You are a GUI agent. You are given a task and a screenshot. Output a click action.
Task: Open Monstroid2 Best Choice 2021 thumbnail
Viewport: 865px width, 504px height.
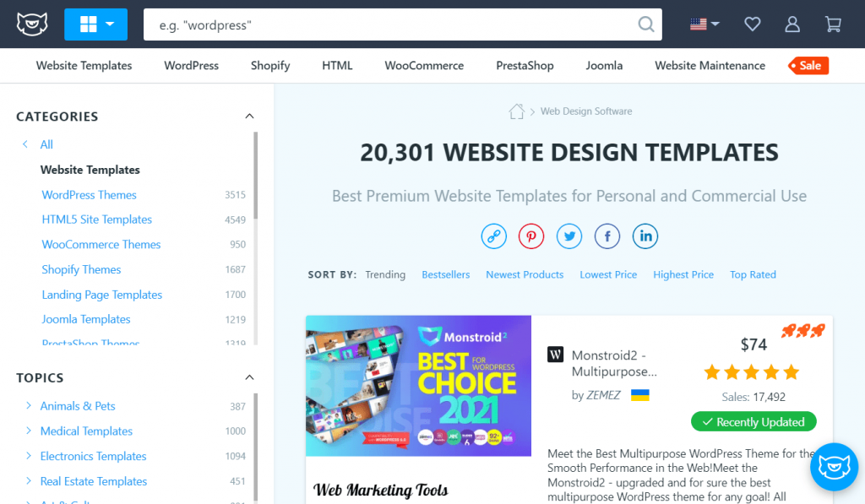(418, 386)
